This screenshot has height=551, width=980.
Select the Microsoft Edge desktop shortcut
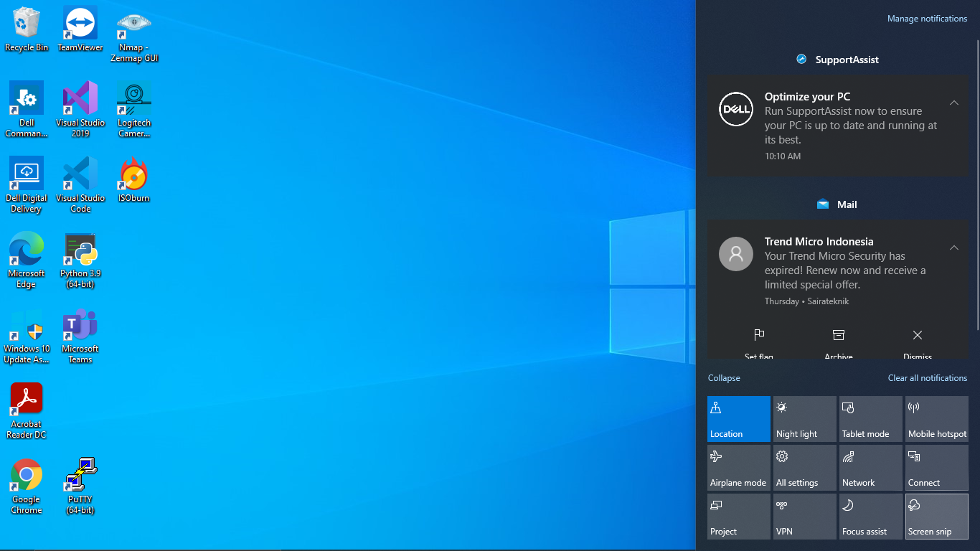click(x=27, y=260)
